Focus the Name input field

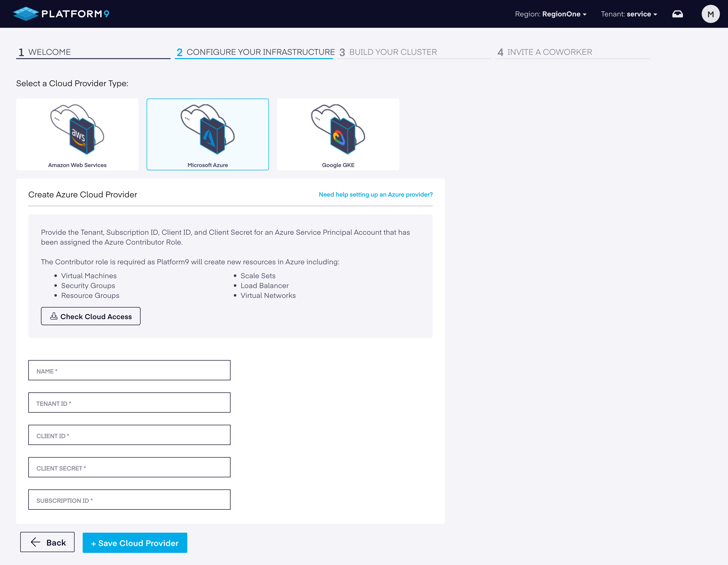point(129,370)
